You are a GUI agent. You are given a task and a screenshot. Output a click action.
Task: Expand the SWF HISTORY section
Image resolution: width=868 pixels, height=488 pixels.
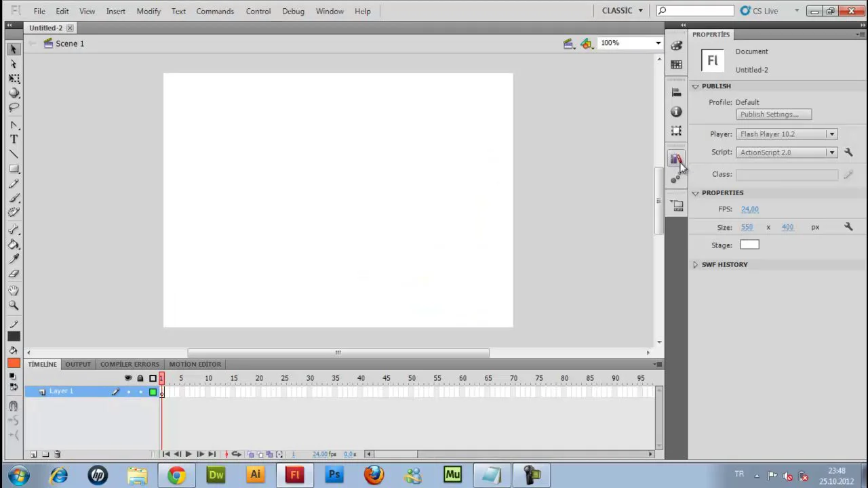(x=695, y=264)
